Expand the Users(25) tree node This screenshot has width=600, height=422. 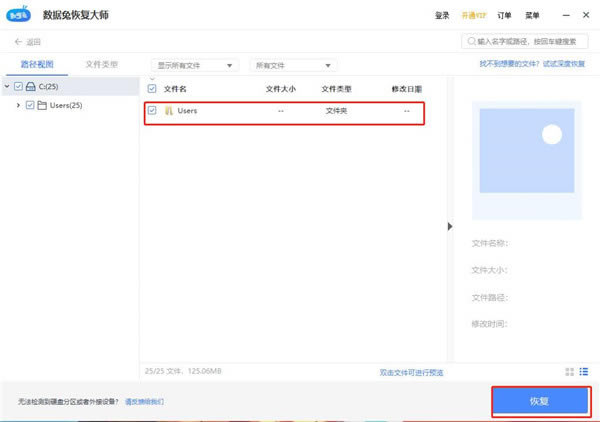[18, 105]
